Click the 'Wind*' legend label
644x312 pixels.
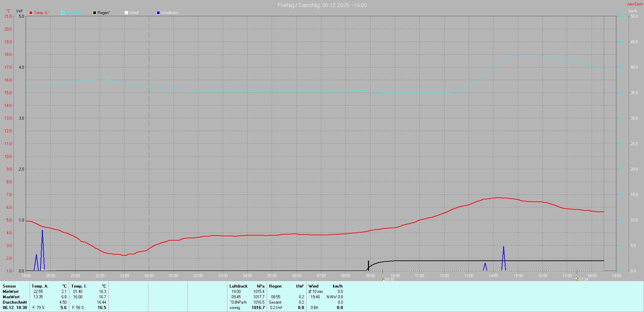tap(134, 13)
